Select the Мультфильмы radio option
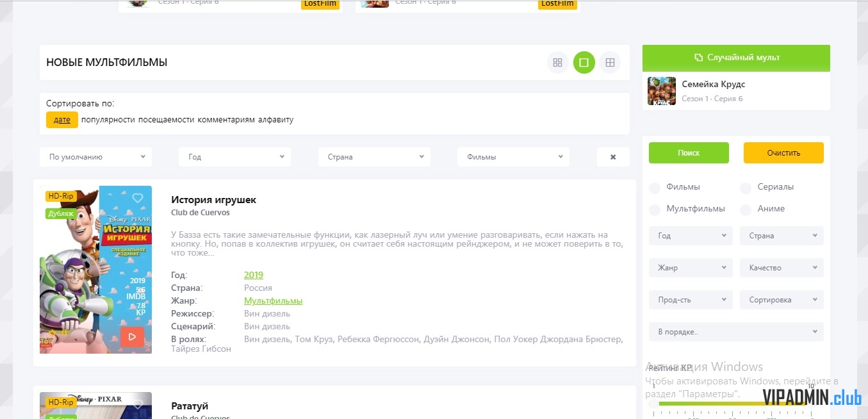 tap(655, 209)
